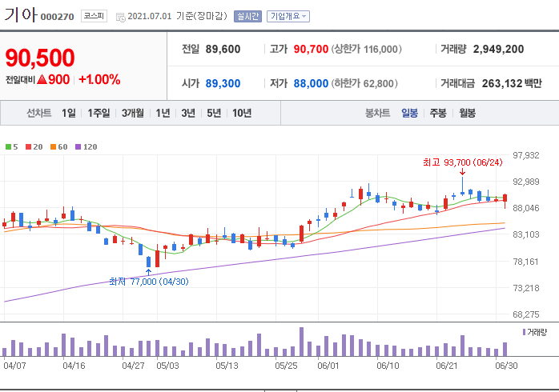Click the calendar clock icon beside date

tap(121, 17)
